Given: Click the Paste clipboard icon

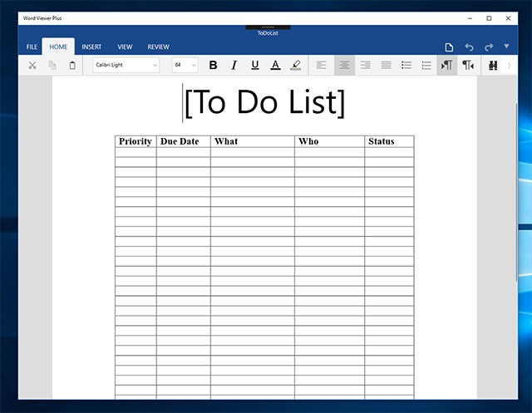Looking at the screenshot, I should [72, 65].
